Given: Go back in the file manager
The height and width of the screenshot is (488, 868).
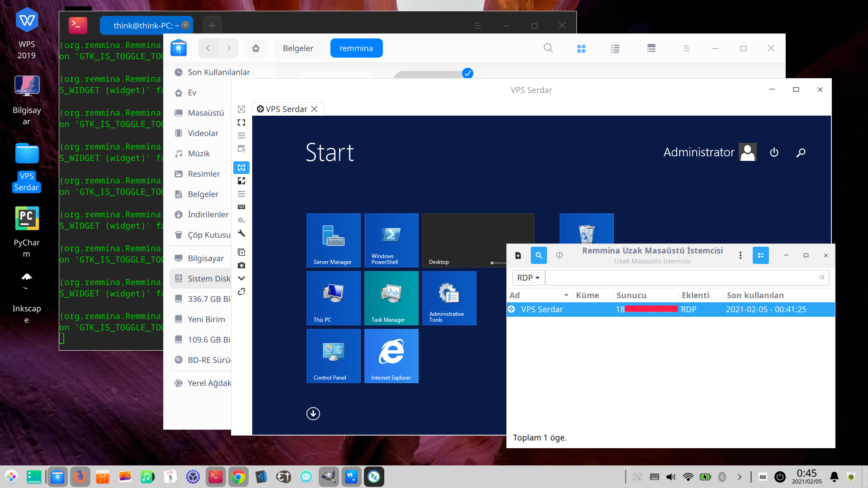Looking at the screenshot, I should pos(208,48).
